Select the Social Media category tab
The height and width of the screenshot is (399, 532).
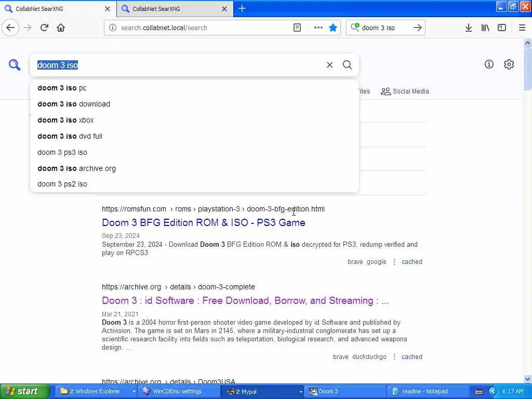pyautogui.click(x=405, y=91)
